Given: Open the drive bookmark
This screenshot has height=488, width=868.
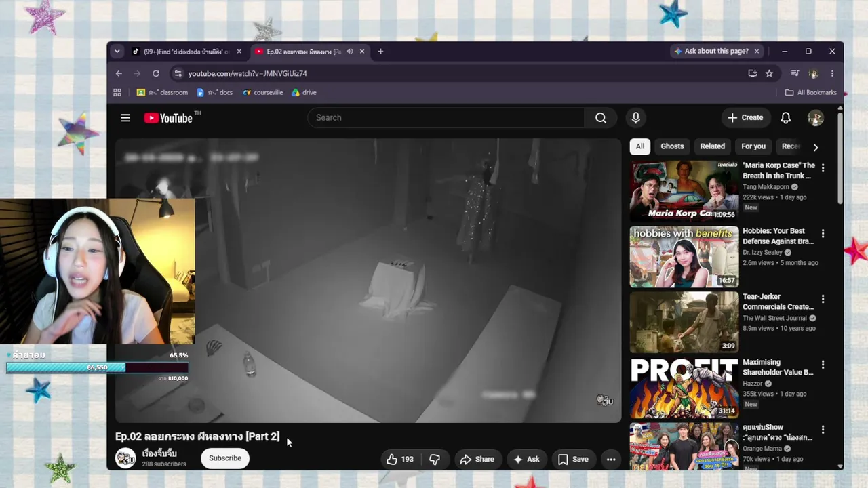Looking at the screenshot, I should [x=304, y=92].
